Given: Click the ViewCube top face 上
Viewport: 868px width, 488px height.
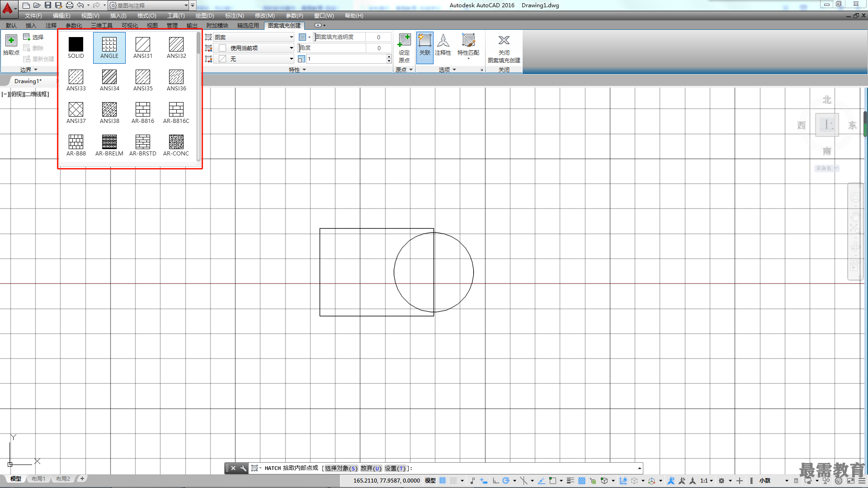Looking at the screenshot, I should [x=827, y=125].
